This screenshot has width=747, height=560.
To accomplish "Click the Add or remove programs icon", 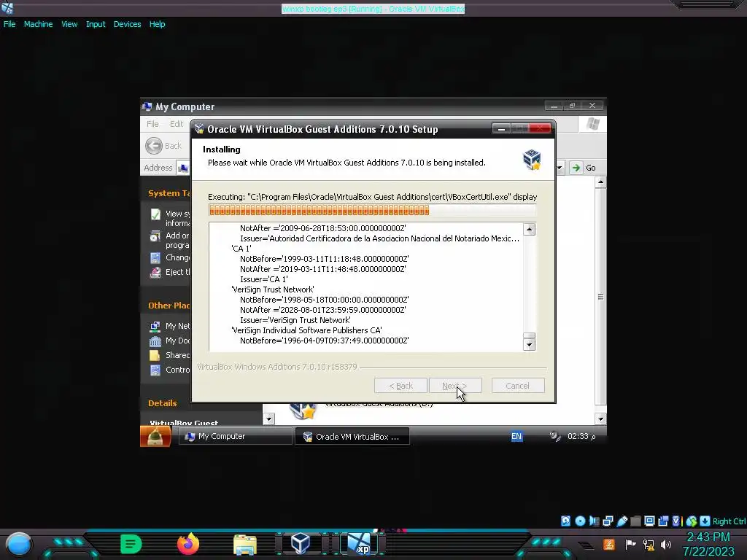I will tap(155, 236).
